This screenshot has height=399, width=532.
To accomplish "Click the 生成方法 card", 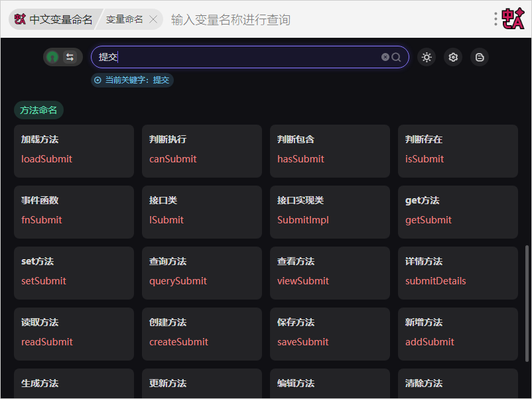I will tap(74, 383).
